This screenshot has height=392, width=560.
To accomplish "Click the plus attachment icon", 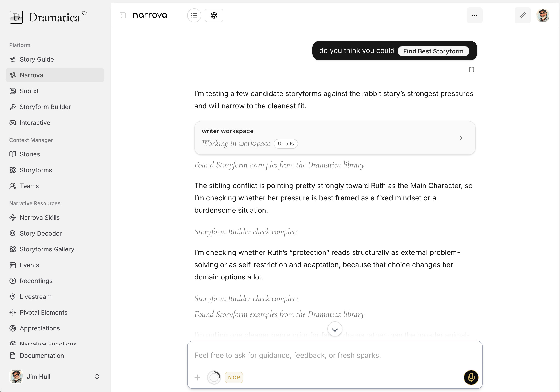I will point(197,377).
